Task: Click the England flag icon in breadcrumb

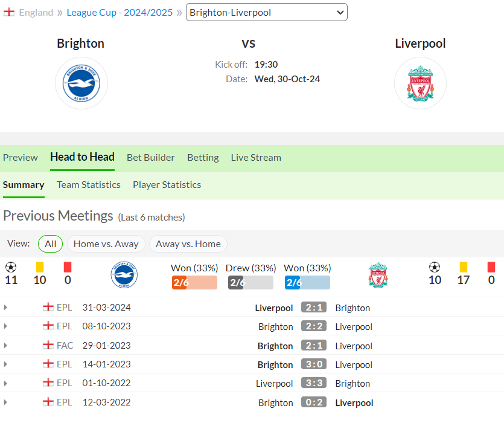Action: [9, 12]
